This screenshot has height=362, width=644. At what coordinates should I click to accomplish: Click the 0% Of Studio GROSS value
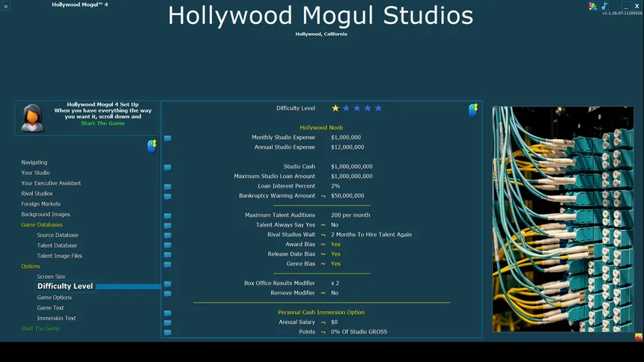(x=359, y=331)
